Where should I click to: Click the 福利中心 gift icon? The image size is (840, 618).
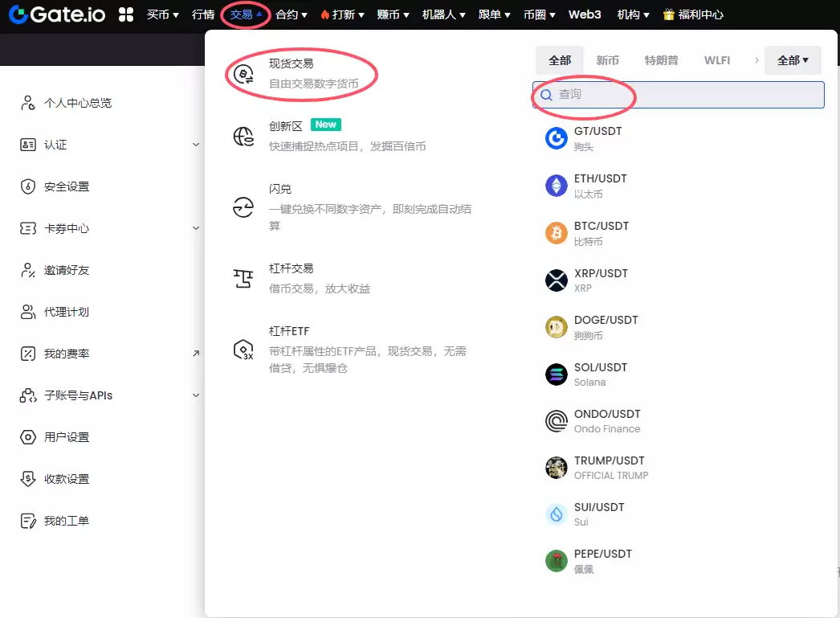coord(668,14)
